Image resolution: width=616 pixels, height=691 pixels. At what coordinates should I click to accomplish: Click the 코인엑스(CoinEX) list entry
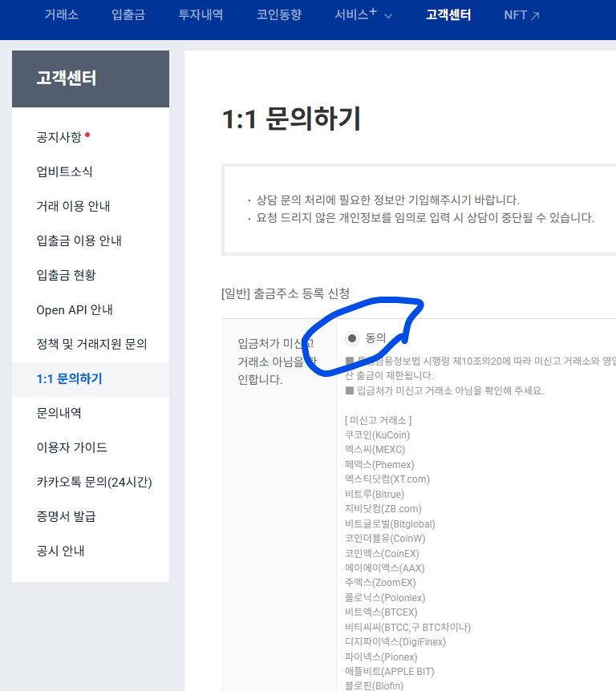pos(382,553)
